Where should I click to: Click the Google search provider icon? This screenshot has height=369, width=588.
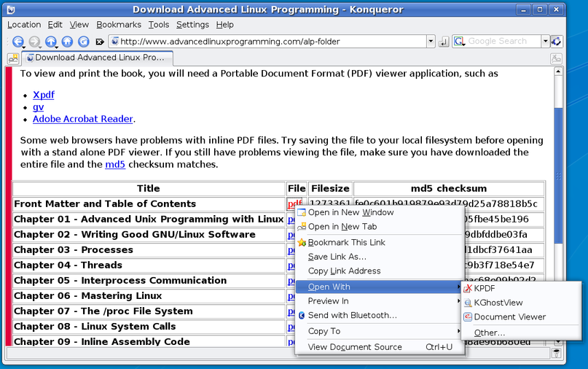click(x=459, y=42)
